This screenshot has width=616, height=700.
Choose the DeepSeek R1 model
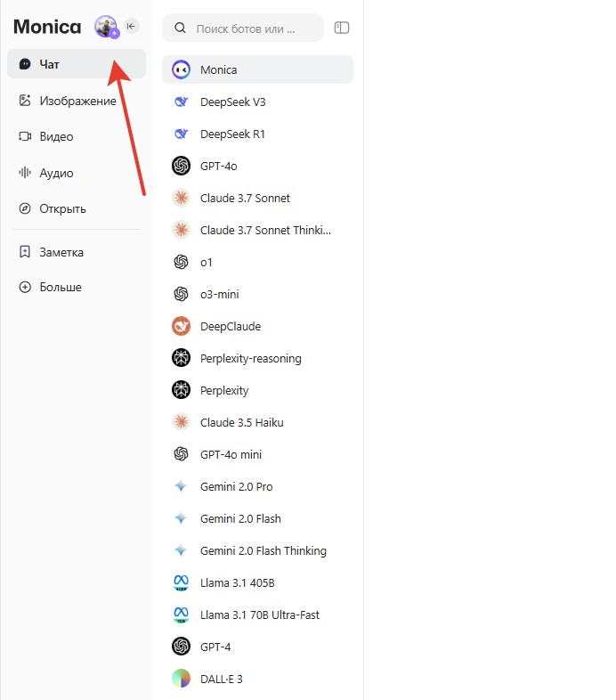point(232,134)
